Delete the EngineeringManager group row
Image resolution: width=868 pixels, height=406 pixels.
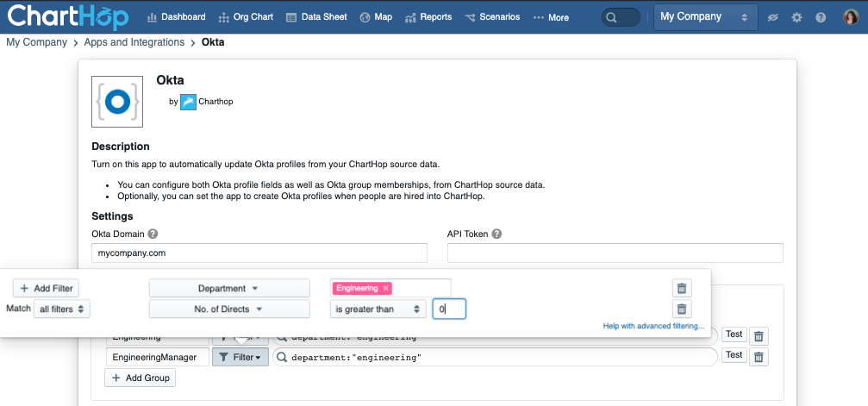click(759, 357)
